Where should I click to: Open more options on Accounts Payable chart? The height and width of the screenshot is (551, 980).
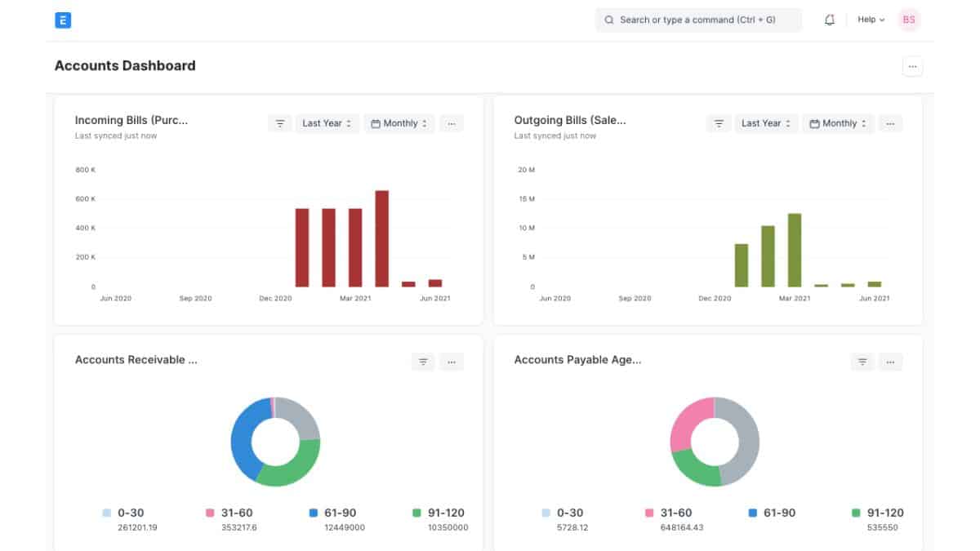tap(890, 362)
